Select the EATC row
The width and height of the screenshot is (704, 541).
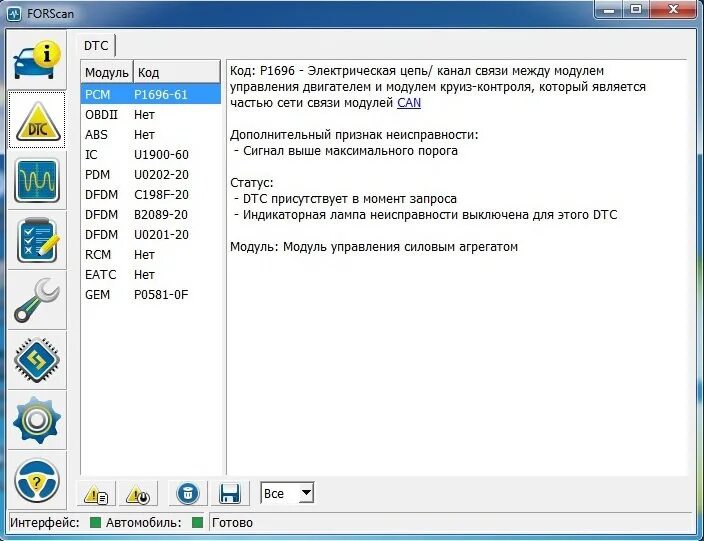(151, 275)
